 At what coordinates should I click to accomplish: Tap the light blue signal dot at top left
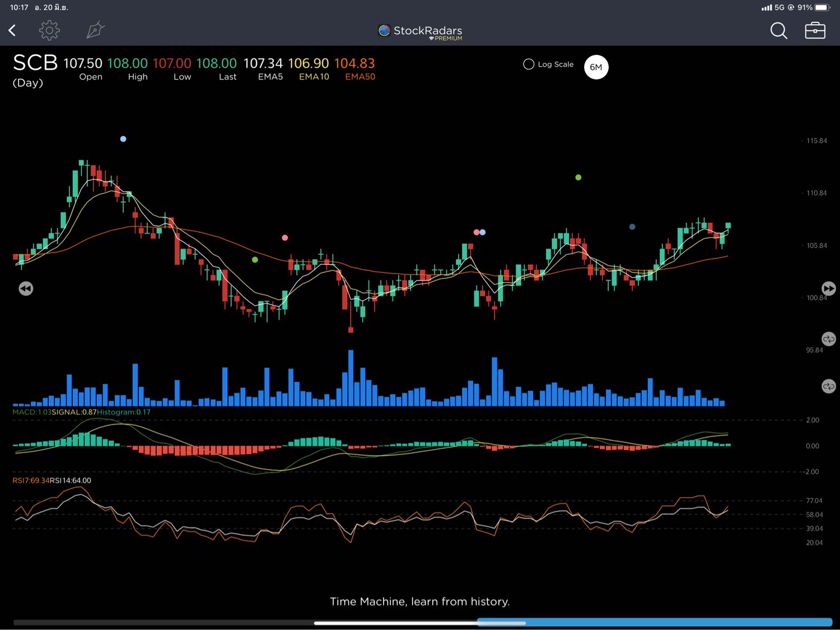(123, 139)
